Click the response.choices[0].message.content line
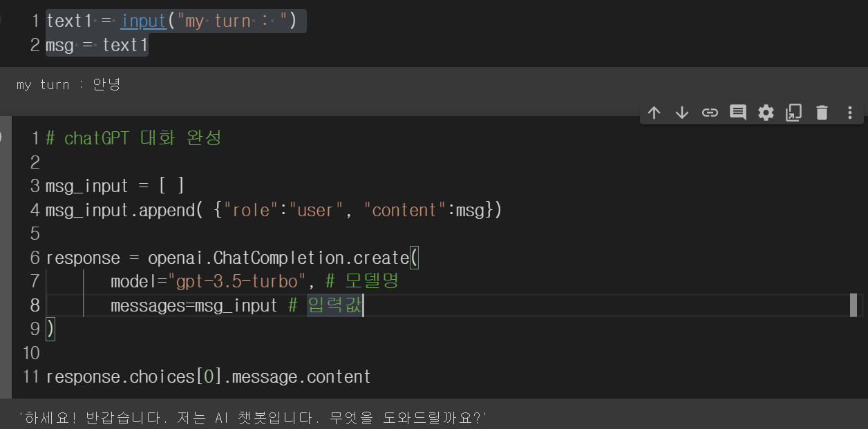 click(208, 376)
